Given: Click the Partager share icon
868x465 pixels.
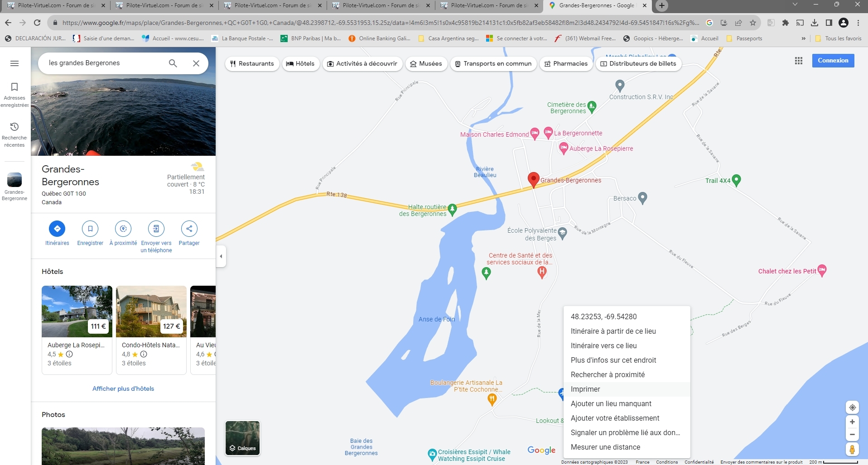Looking at the screenshot, I should pos(189,229).
